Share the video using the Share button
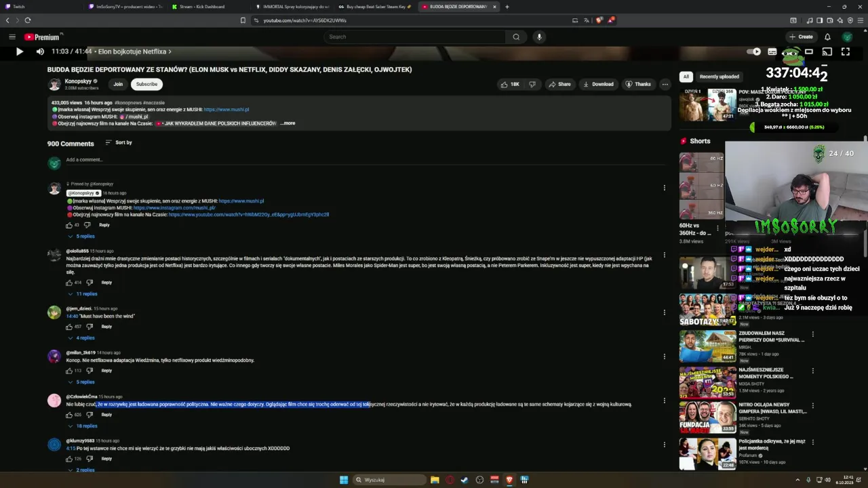 click(560, 84)
